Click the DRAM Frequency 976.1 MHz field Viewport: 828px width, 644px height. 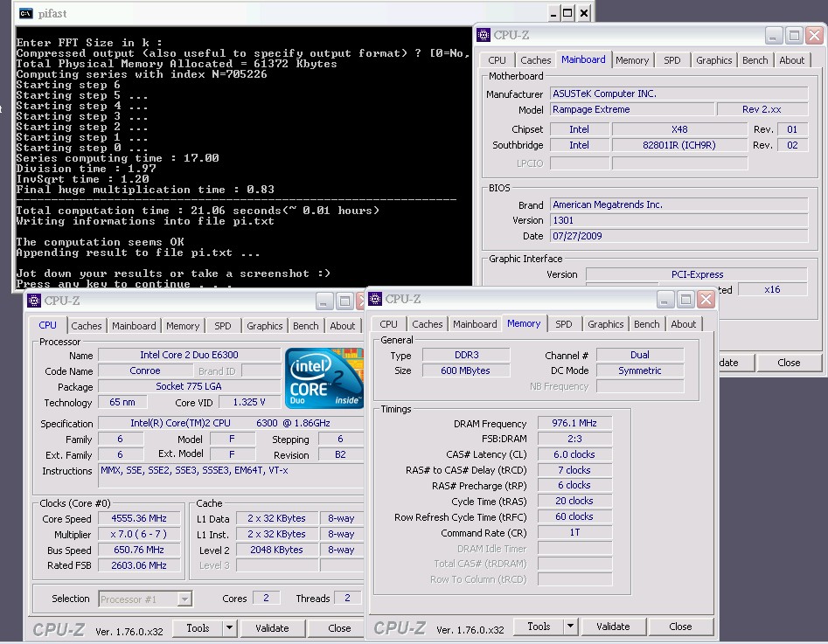[574, 423]
